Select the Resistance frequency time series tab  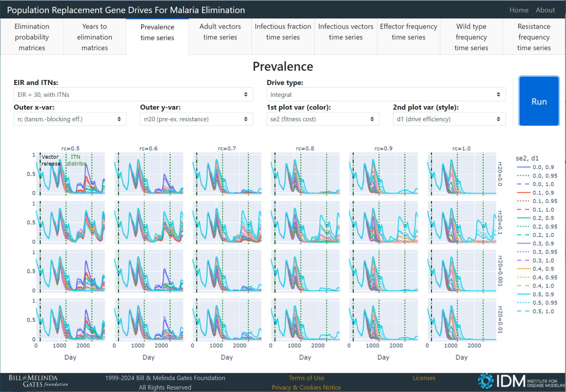(534, 37)
